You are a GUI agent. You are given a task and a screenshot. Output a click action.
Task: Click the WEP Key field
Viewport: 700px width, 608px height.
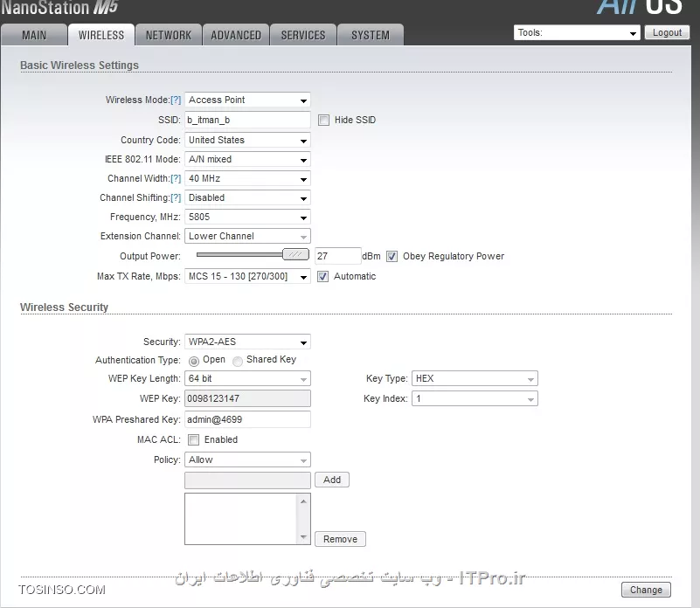coord(247,398)
